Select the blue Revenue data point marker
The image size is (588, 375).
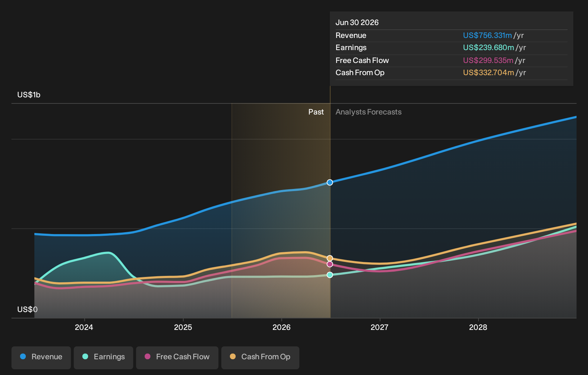(330, 182)
